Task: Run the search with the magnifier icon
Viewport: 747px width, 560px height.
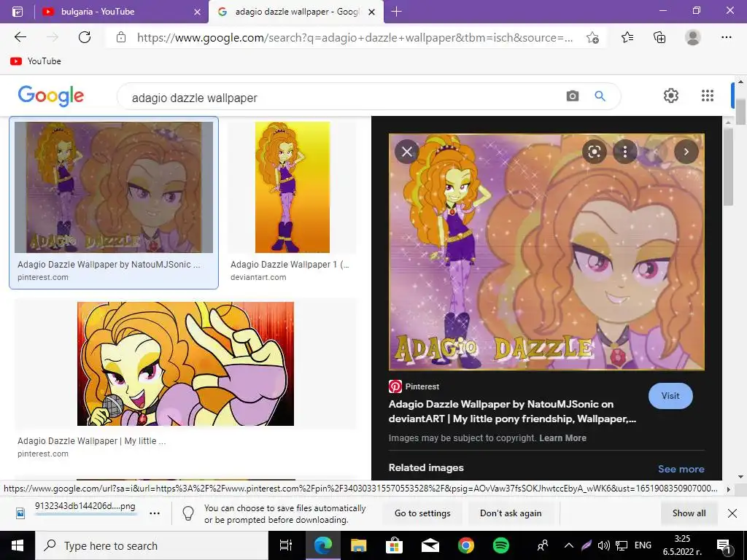Action: click(600, 96)
